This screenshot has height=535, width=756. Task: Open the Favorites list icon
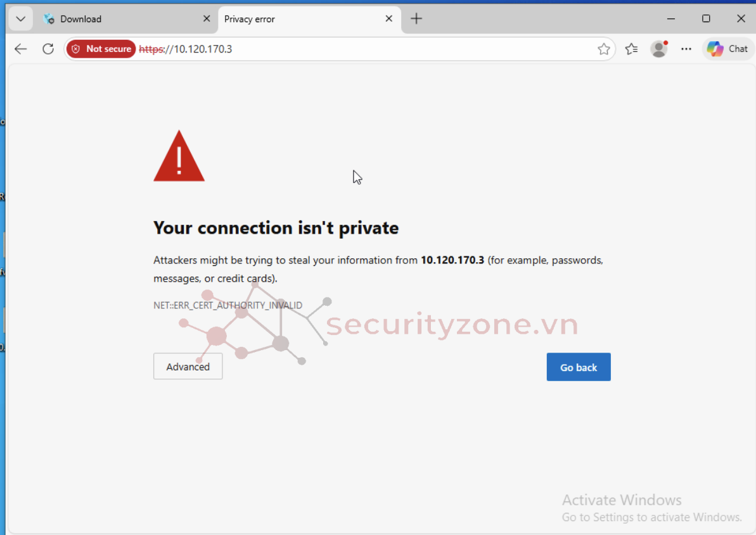click(631, 49)
